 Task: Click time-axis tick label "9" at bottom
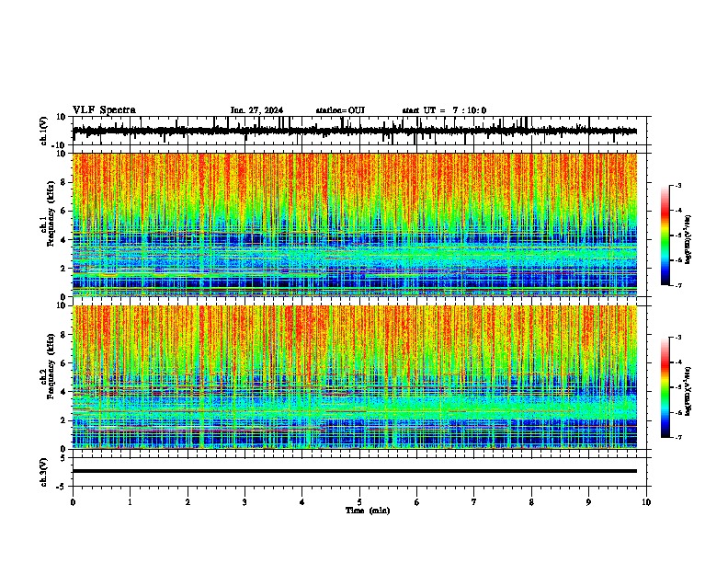pos(588,502)
